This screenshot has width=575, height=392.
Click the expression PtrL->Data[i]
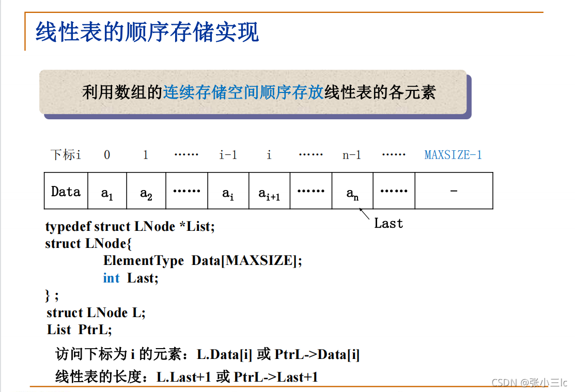(x=317, y=355)
